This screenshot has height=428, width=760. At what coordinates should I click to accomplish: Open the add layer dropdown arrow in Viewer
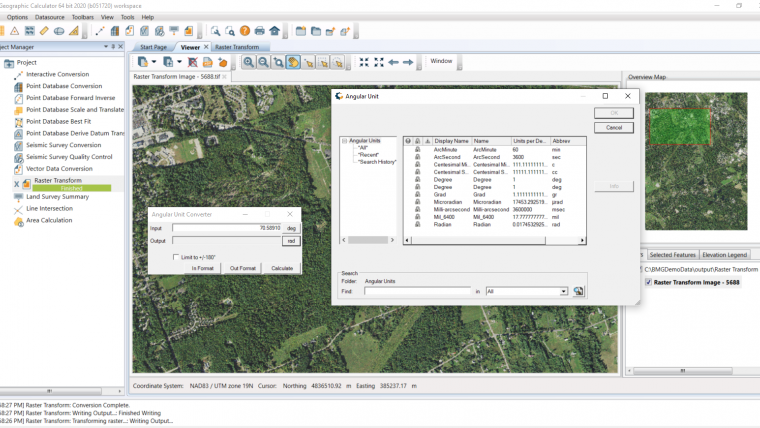pos(154,62)
